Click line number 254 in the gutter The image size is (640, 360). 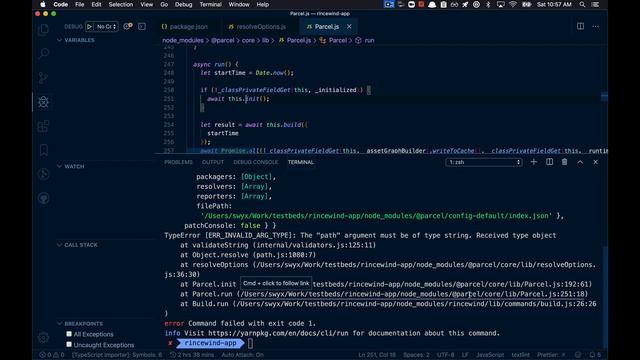click(x=169, y=124)
